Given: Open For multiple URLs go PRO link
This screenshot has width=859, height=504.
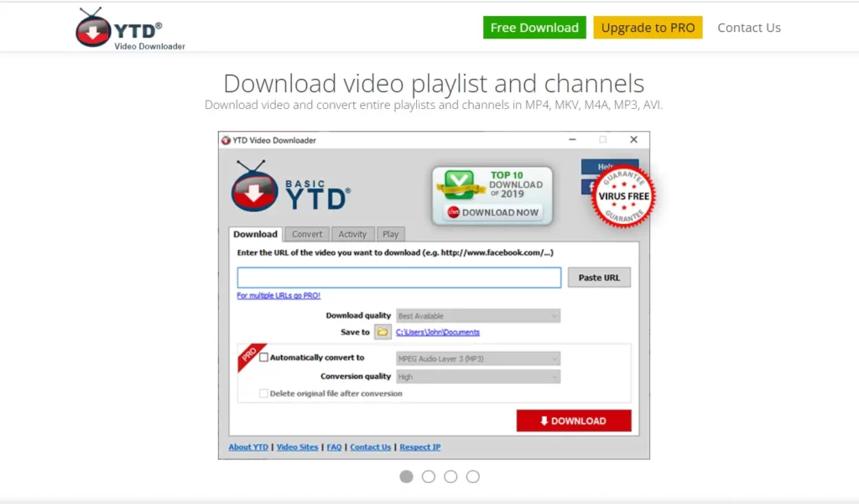Looking at the screenshot, I should [x=279, y=295].
